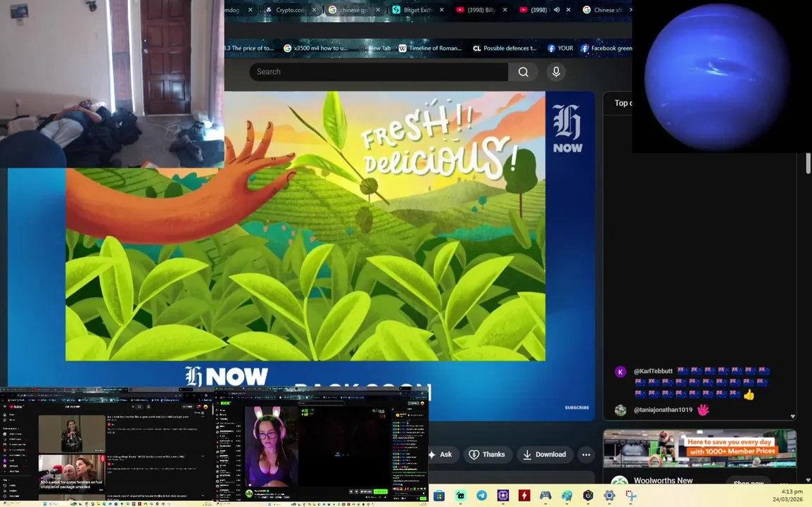Open the black hexagon power taskbar app
Image resolution: width=812 pixels, height=507 pixels.
pyautogui.click(x=588, y=496)
